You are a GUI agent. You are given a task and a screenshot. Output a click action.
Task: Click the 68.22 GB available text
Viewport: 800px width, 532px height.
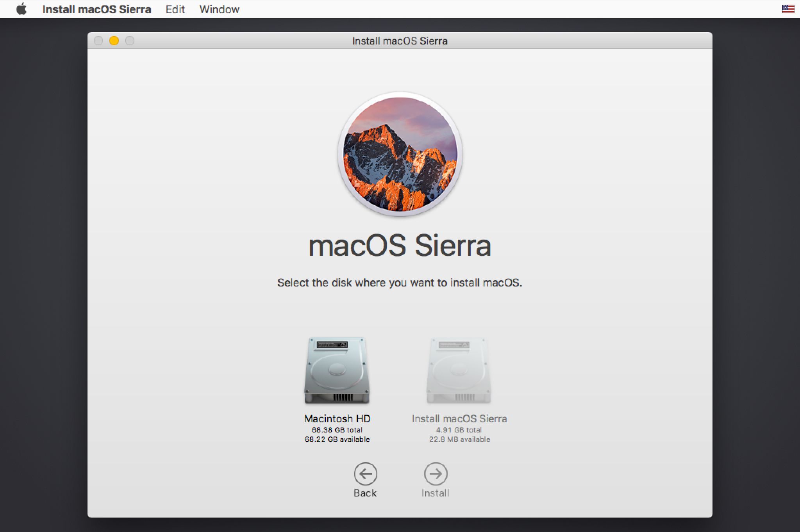337,439
